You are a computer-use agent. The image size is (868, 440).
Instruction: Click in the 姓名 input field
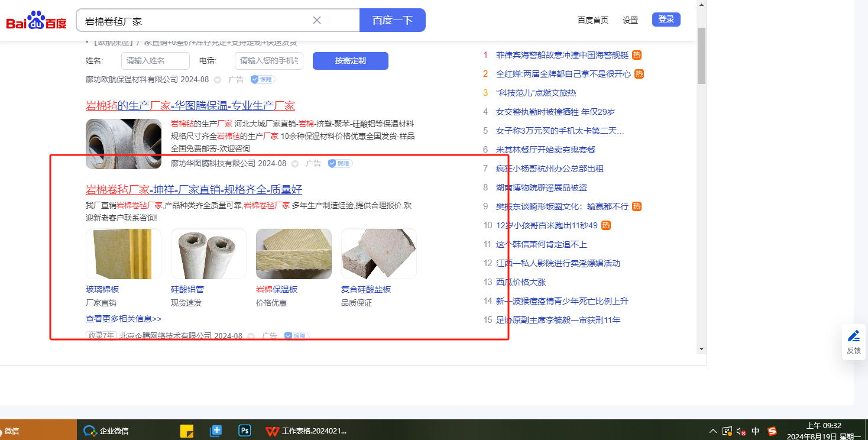(156, 61)
